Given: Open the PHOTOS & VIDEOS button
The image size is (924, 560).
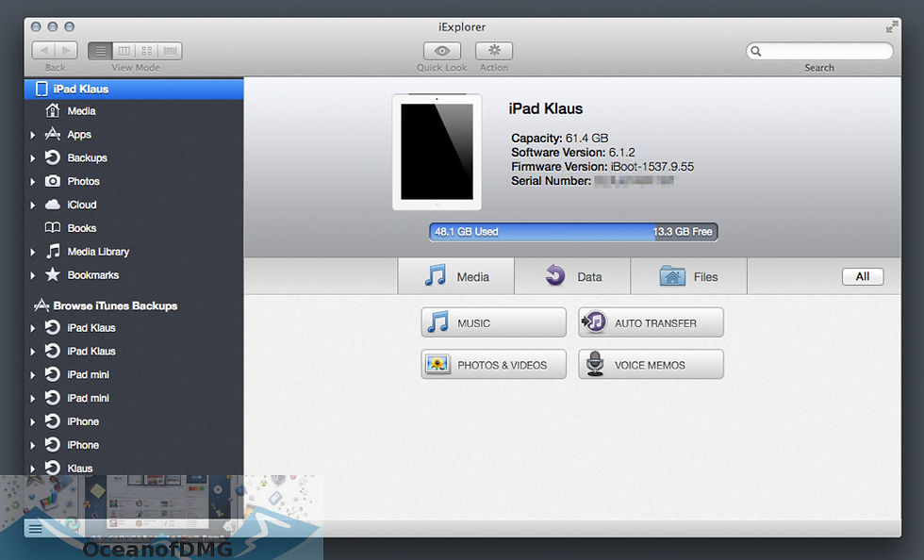Looking at the screenshot, I should click(493, 364).
